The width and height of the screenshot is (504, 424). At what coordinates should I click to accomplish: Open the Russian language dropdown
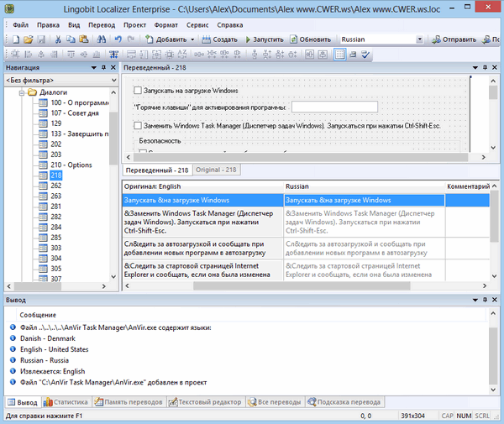coord(418,39)
